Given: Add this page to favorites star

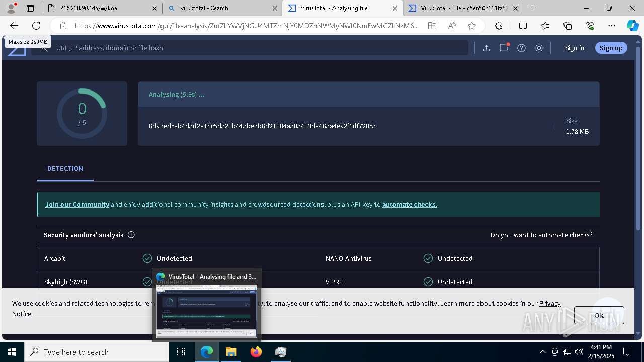Looking at the screenshot, I should pos(472,26).
